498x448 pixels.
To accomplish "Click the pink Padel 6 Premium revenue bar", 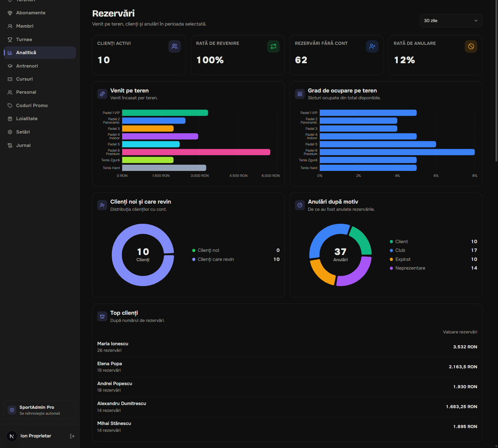I will tap(196, 152).
